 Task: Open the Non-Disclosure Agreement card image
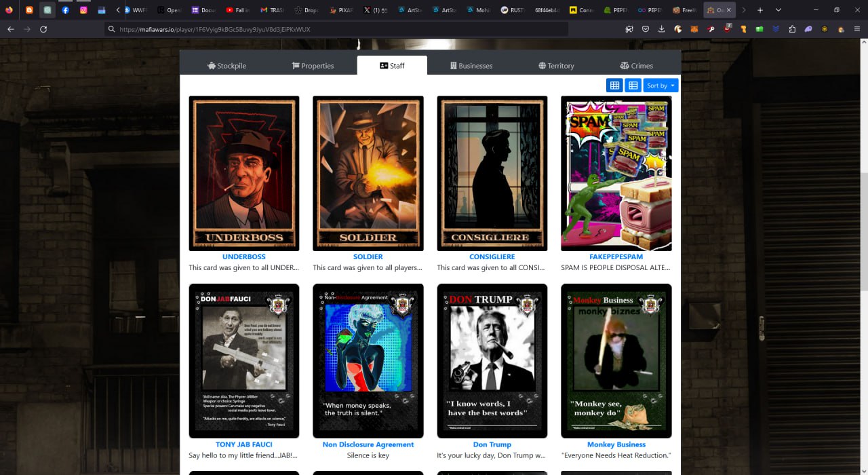(x=368, y=361)
